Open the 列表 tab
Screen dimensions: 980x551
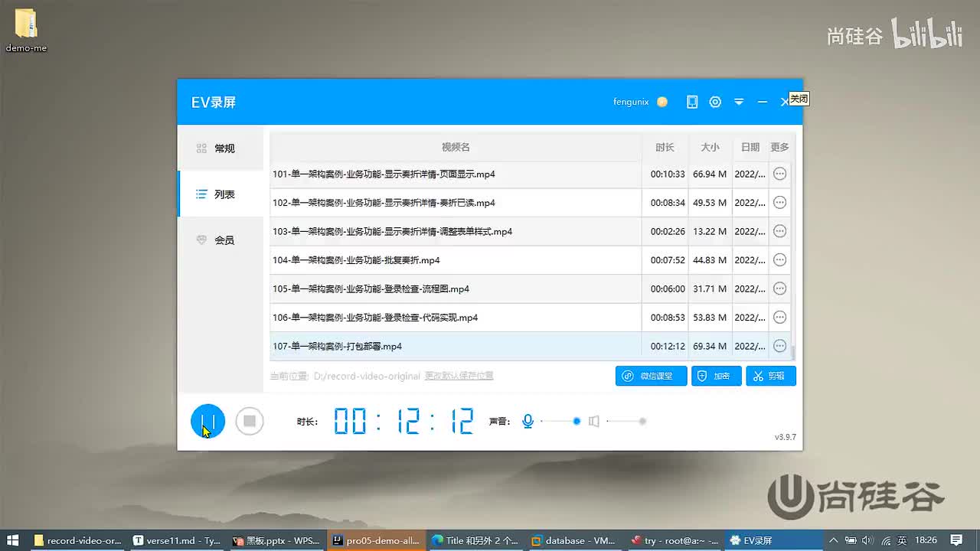pos(220,194)
